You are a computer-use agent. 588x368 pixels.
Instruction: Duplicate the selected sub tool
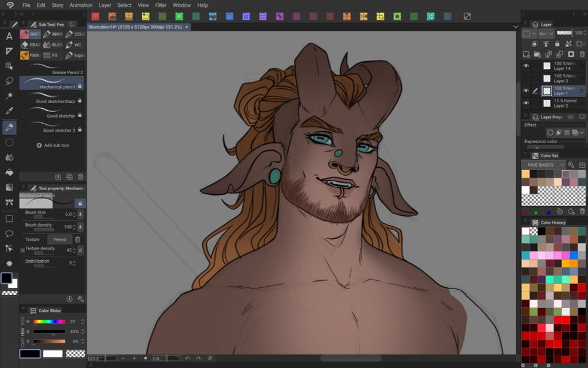click(x=69, y=177)
